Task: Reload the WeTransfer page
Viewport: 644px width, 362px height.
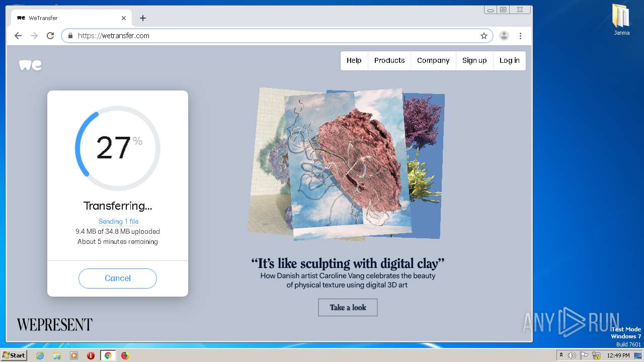Action: pyautogui.click(x=50, y=36)
